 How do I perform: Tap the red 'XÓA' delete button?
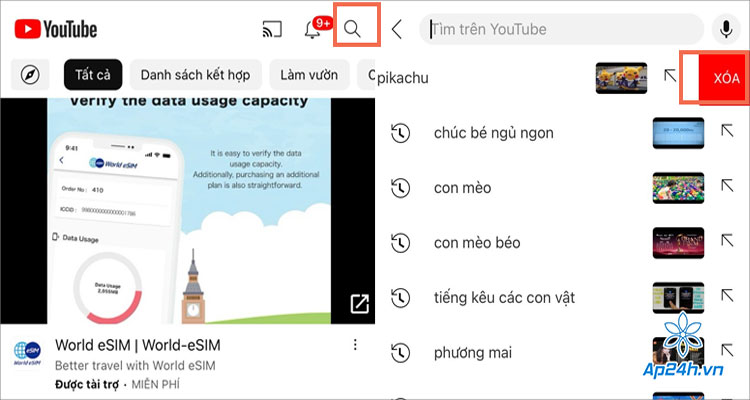coord(724,78)
